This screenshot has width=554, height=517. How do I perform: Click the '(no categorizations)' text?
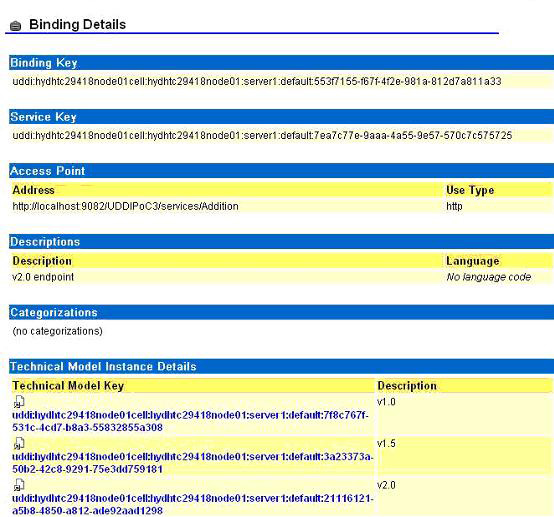tap(58, 331)
